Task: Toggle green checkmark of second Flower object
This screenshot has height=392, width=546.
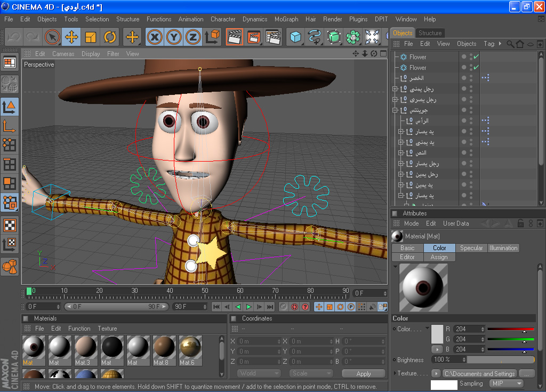Action: (x=476, y=67)
